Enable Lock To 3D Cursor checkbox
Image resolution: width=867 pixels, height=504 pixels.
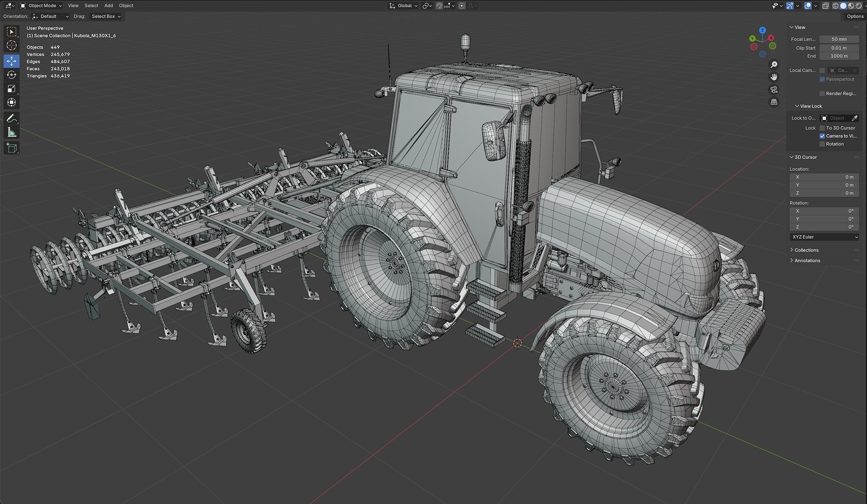(822, 128)
